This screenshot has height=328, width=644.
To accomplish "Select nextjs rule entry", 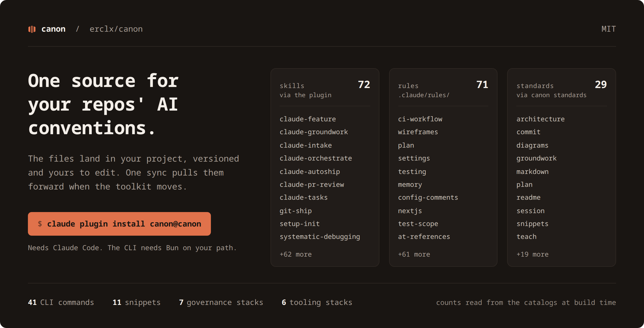I will 410,211.
